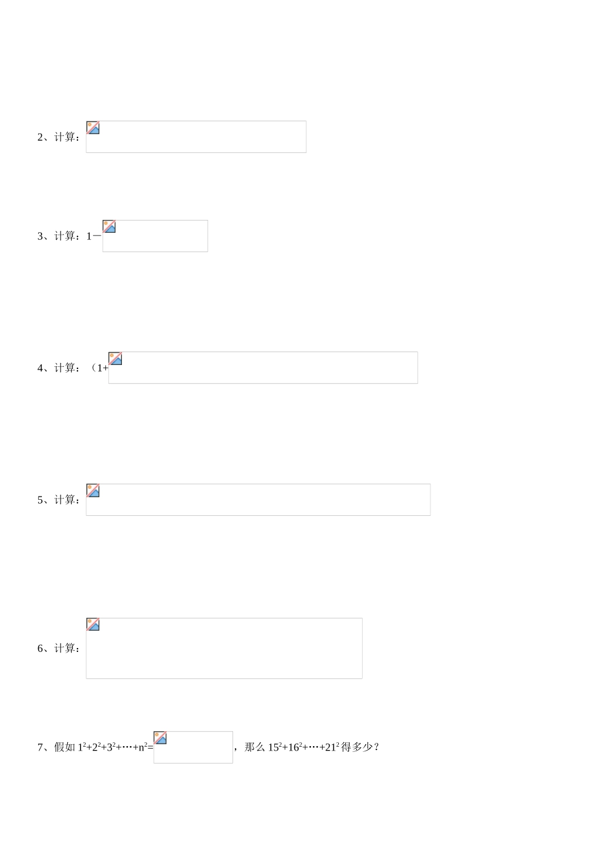Image resolution: width=613 pixels, height=868 pixels.
Task: Click the "2、计算:" label text
Action: 59,137
